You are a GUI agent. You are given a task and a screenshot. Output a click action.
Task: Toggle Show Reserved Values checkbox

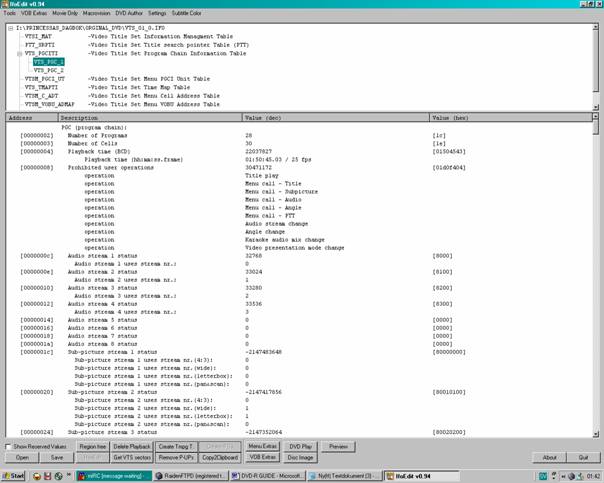click(8, 447)
